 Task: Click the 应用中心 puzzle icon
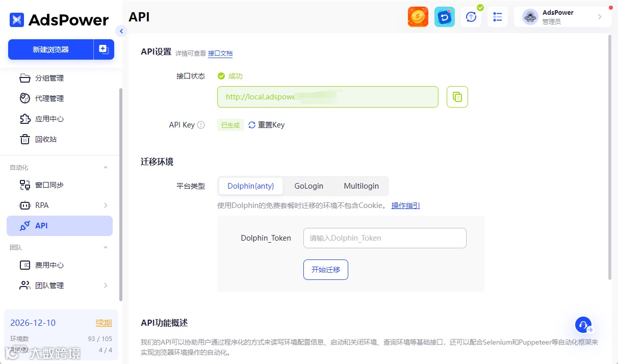coord(25,119)
